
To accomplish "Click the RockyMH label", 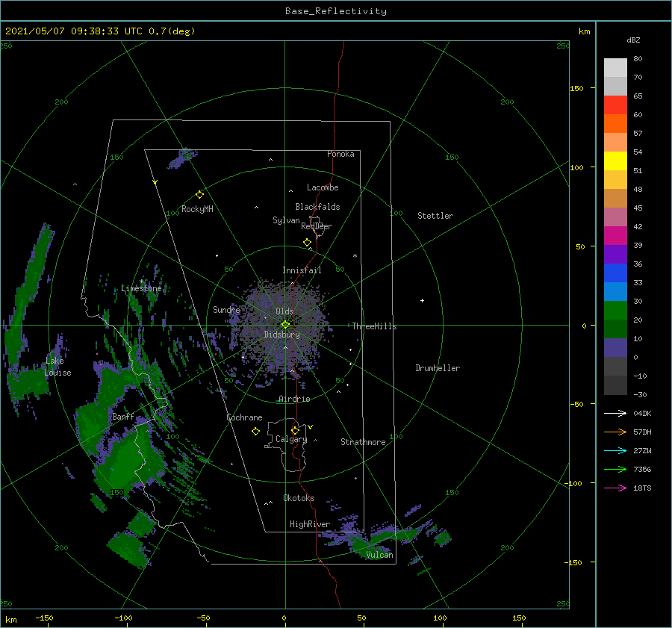I will click(197, 209).
